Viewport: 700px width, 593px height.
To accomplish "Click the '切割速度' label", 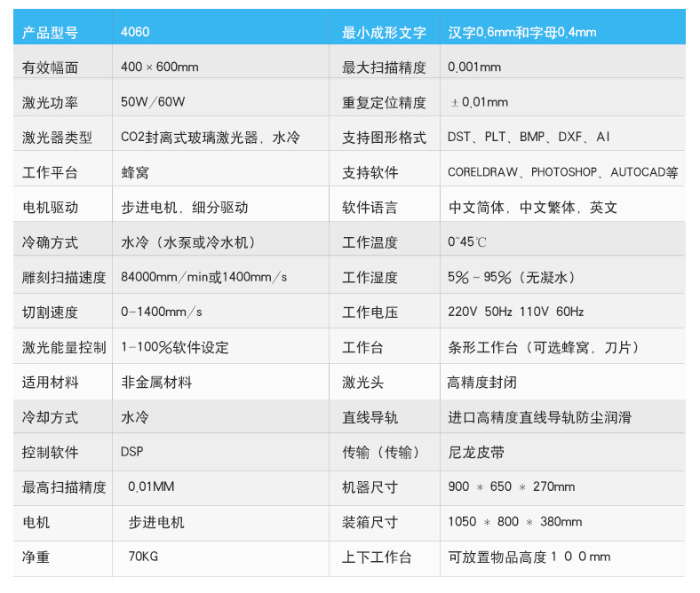I will point(50,312).
